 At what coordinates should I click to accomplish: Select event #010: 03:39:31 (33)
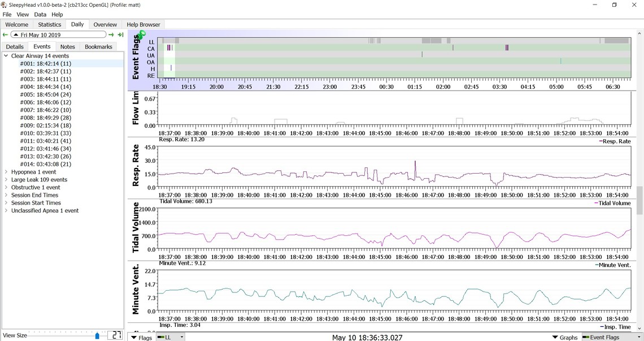coord(46,133)
